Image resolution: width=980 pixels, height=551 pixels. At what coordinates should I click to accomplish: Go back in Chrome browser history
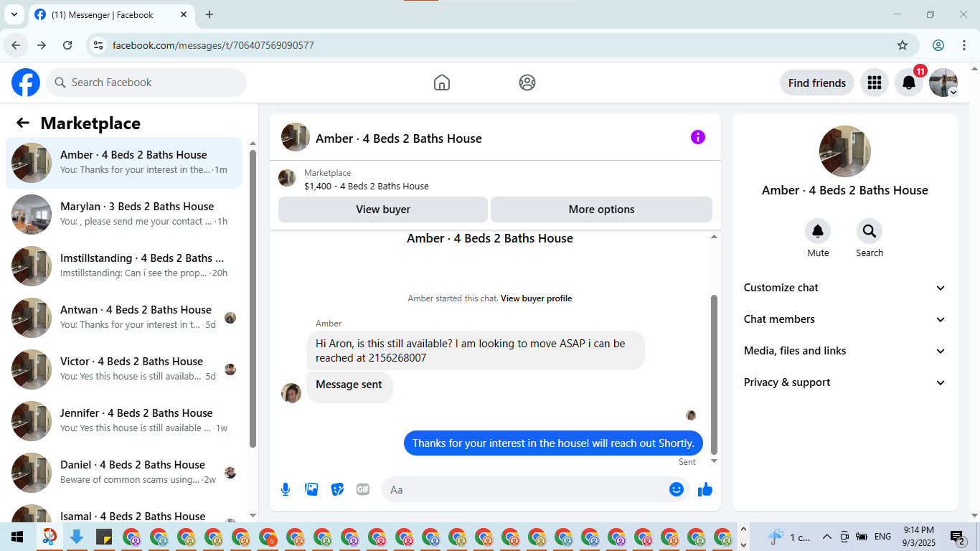[16, 45]
